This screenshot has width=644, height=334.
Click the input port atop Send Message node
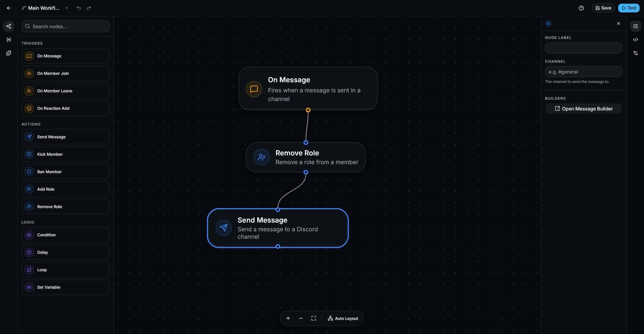tap(278, 210)
